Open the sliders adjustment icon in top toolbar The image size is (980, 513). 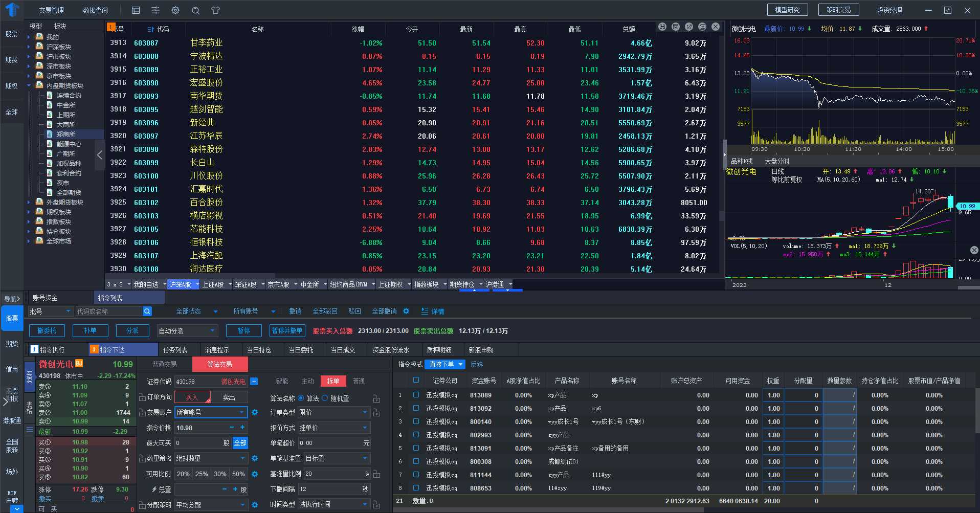pos(155,10)
